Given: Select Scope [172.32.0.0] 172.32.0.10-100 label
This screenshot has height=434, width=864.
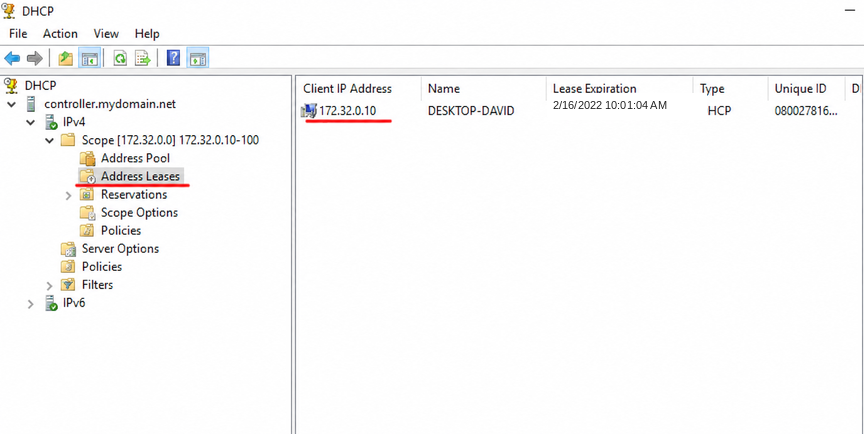Looking at the screenshot, I should click(x=170, y=140).
